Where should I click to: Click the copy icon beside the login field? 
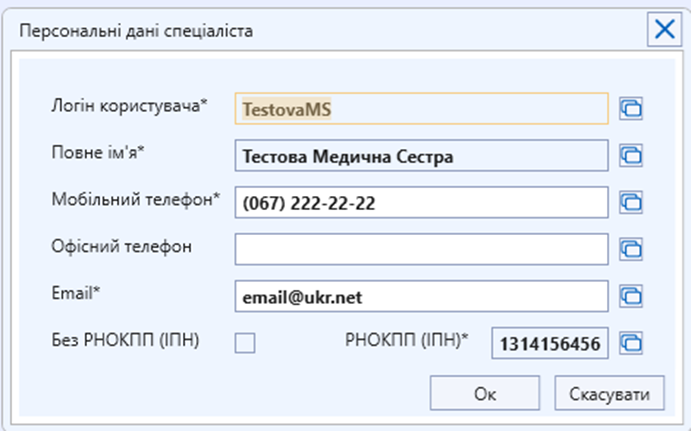630,108
